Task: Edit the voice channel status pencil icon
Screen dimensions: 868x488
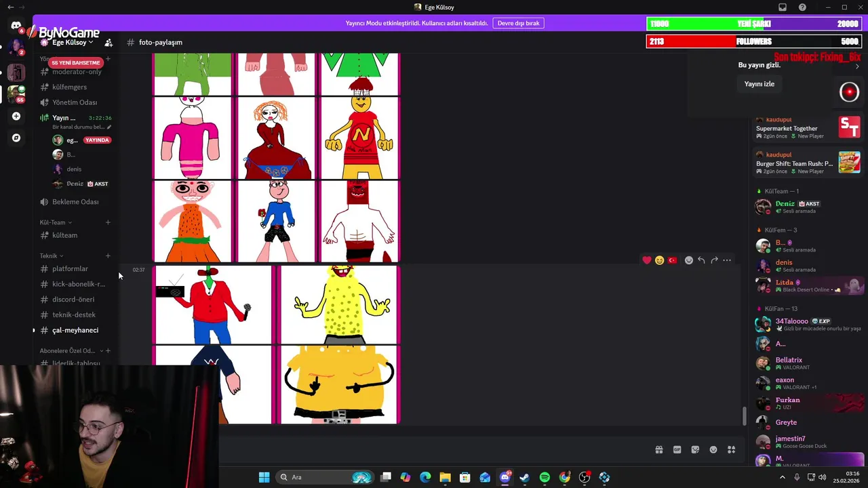Action: coord(108,127)
